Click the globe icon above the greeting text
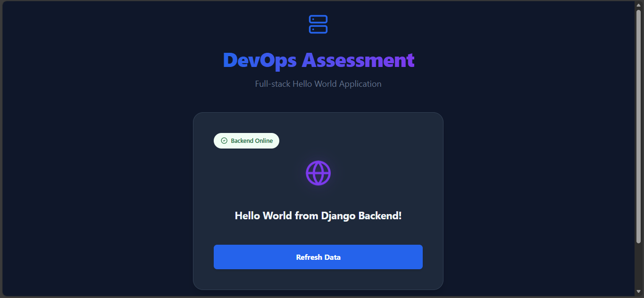 (x=318, y=173)
